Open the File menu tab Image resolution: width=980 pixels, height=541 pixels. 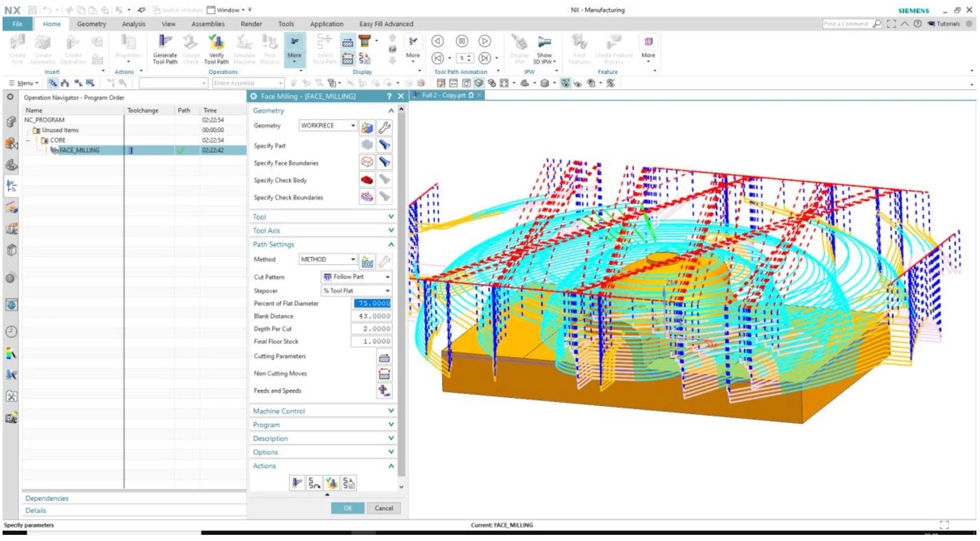pos(17,24)
